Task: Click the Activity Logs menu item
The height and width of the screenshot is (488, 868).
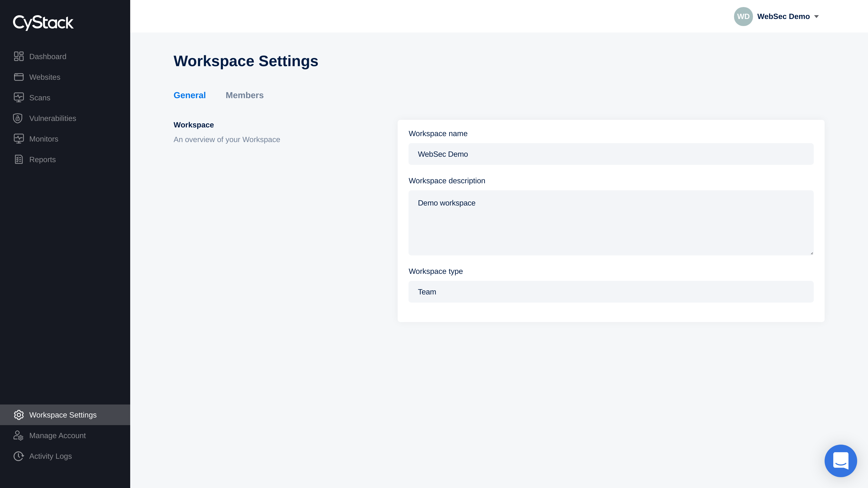Action: [x=50, y=456]
